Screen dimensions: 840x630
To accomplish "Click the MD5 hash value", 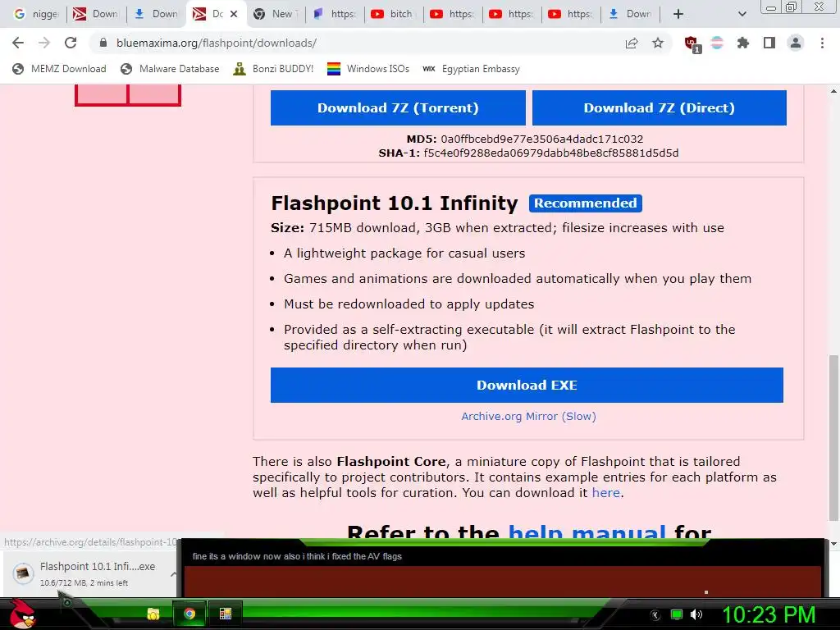I will [542, 139].
